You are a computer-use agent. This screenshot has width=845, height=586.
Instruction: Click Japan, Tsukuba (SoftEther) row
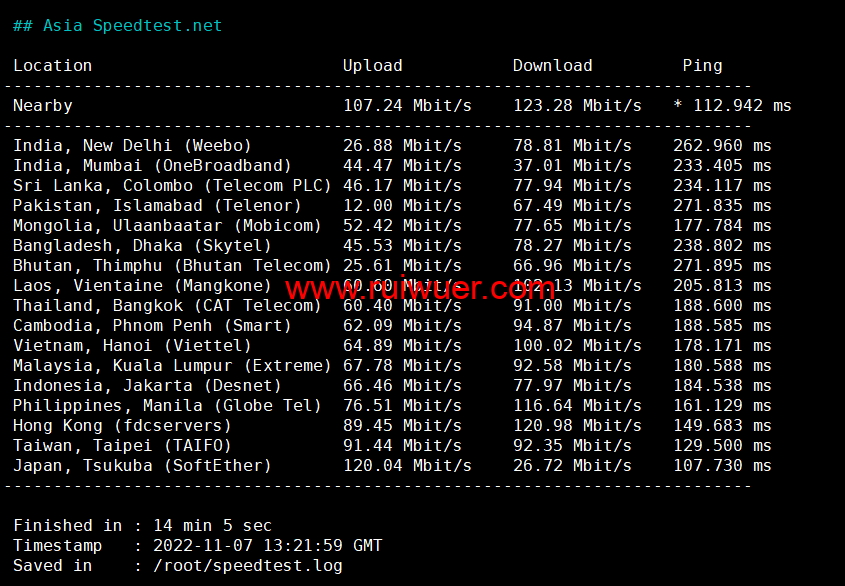coord(142,466)
